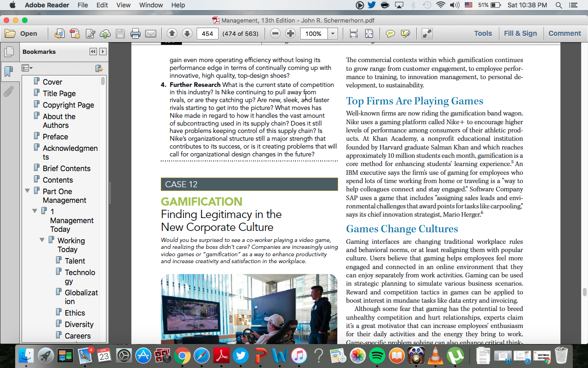This screenshot has height=368, width=588.
Task: Open the zoom level dropdown arrow
Action: tap(333, 34)
